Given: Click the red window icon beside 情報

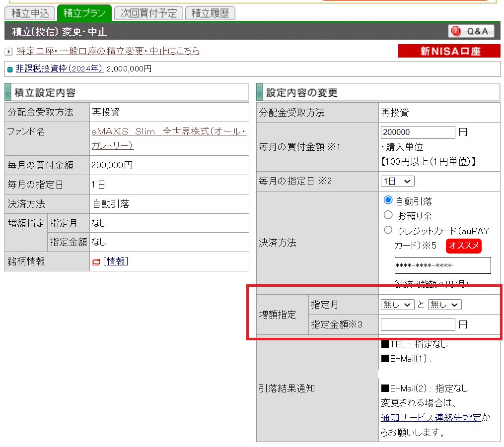Looking at the screenshot, I should (96, 262).
